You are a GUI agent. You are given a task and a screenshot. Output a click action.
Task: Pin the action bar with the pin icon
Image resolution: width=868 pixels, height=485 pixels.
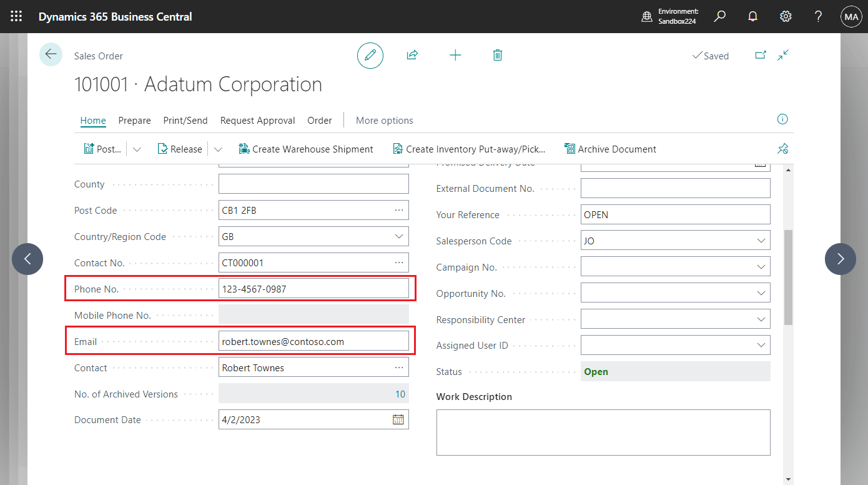point(782,149)
